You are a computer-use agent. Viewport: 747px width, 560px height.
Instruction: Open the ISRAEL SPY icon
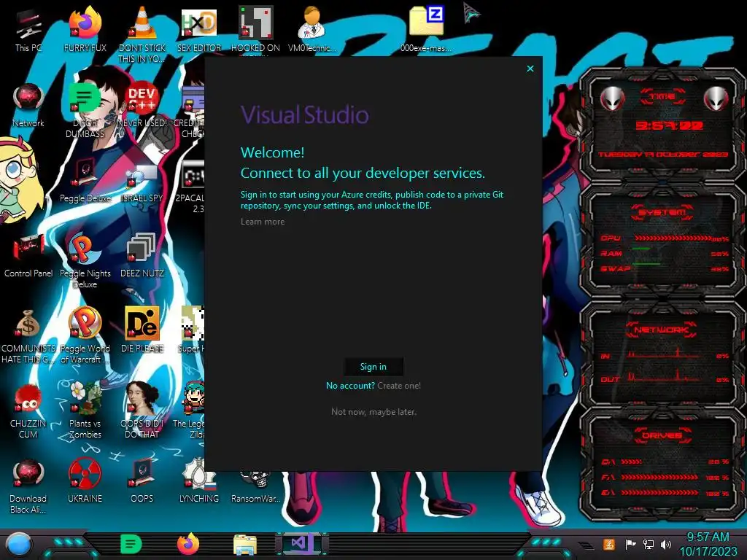click(142, 183)
